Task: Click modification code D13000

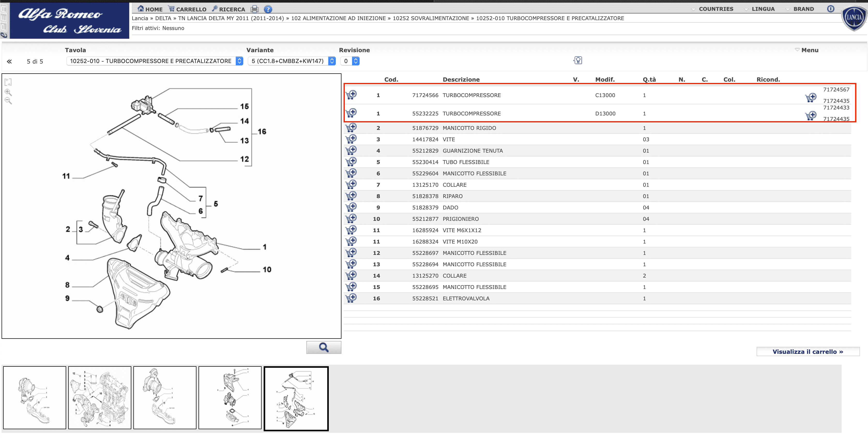Action: (x=605, y=113)
